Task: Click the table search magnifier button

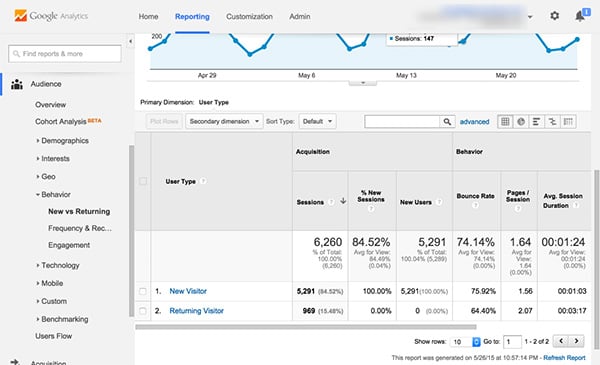Action: click(447, 122)
